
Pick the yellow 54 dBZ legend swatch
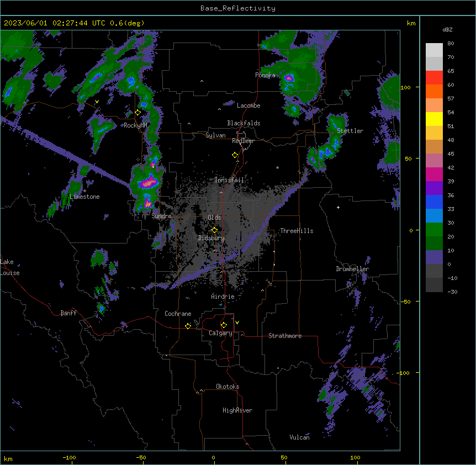[434, 119]
